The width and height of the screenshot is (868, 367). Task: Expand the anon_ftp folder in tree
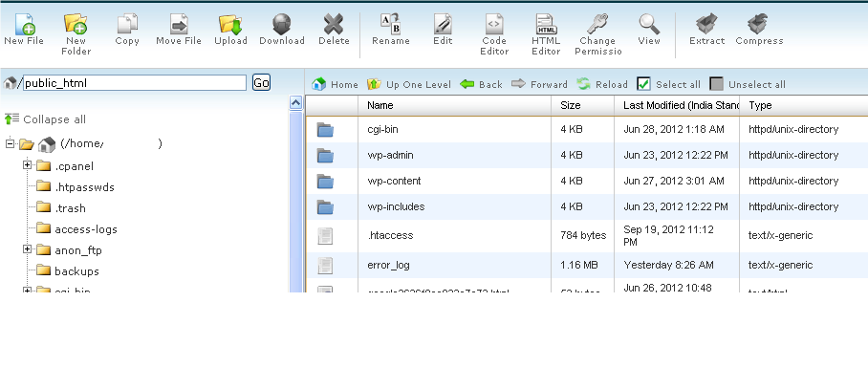(x=27, y=249)
